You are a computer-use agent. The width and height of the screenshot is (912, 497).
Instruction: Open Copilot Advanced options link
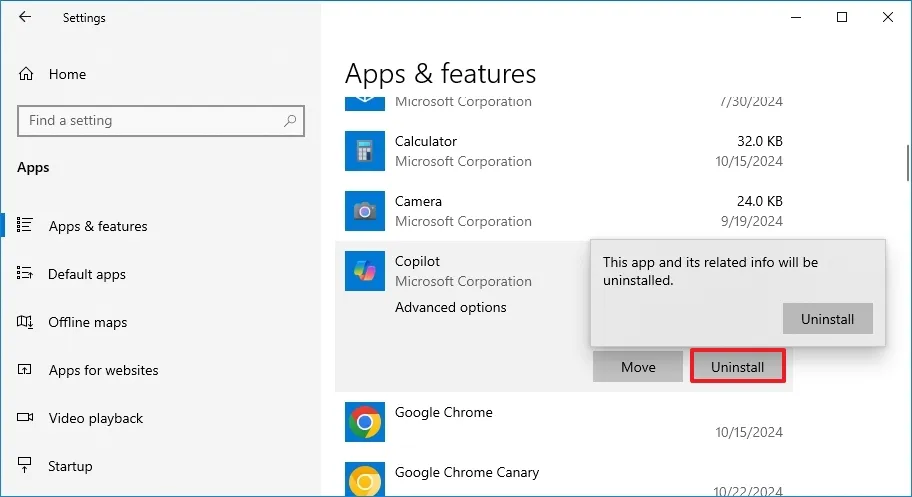click(451, 307)
